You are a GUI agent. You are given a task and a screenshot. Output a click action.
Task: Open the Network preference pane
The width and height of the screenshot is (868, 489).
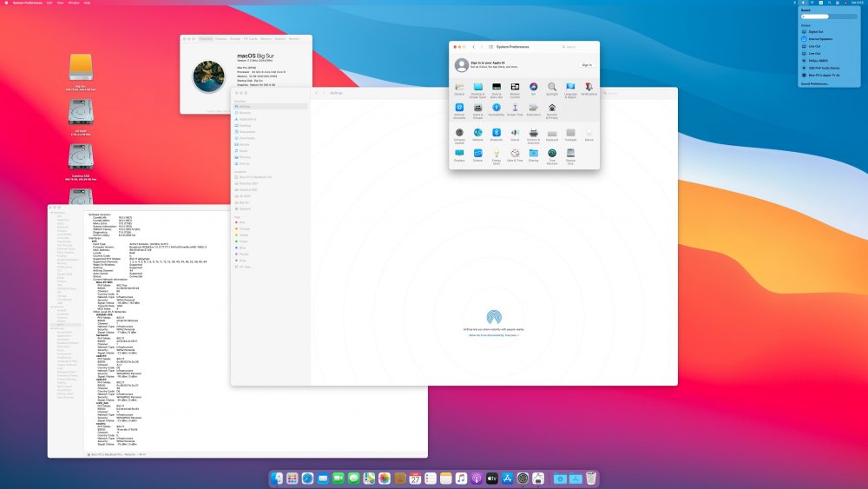coord(477,135)
